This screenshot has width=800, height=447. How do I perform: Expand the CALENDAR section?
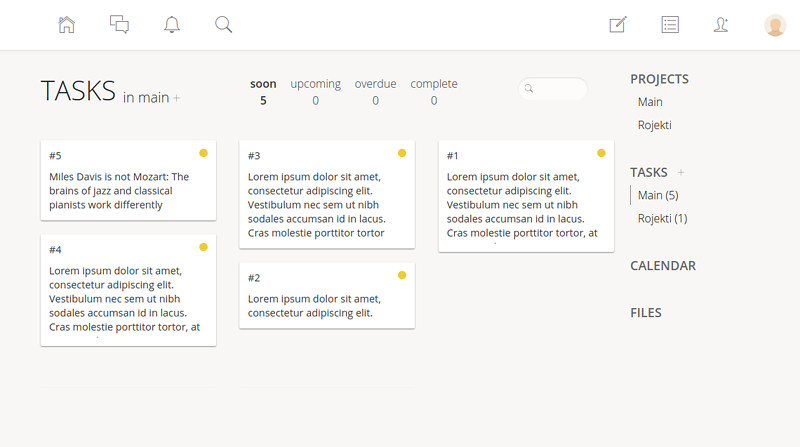[663, 266]
